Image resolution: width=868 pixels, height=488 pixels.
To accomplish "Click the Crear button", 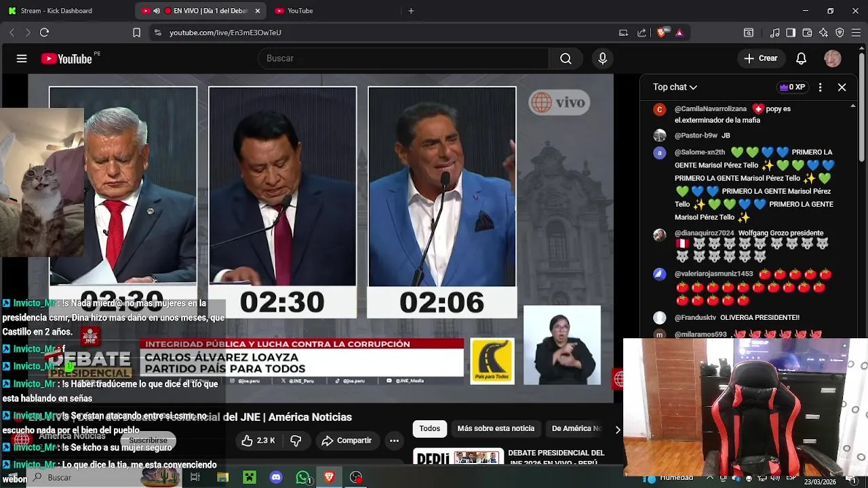I will 760,58.
